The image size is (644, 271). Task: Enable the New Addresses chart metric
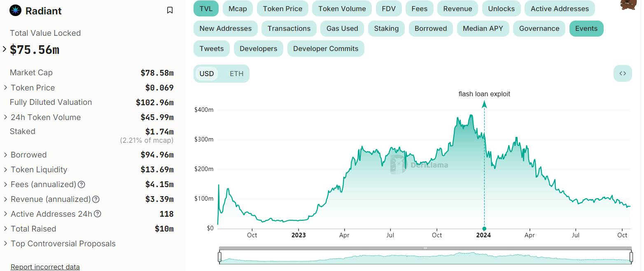click(x=225, y=29)
